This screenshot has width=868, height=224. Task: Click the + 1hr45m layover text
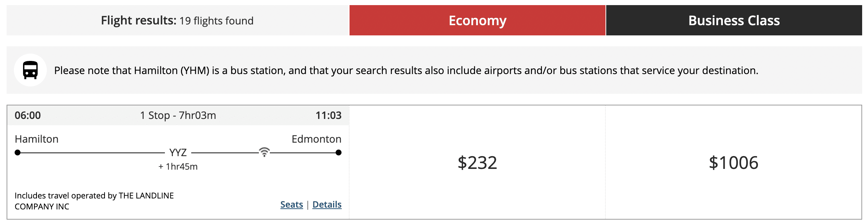(178, 167)
